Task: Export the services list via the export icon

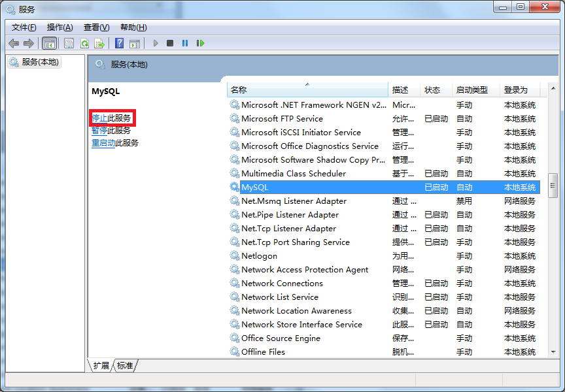Action: pos(99,43)
